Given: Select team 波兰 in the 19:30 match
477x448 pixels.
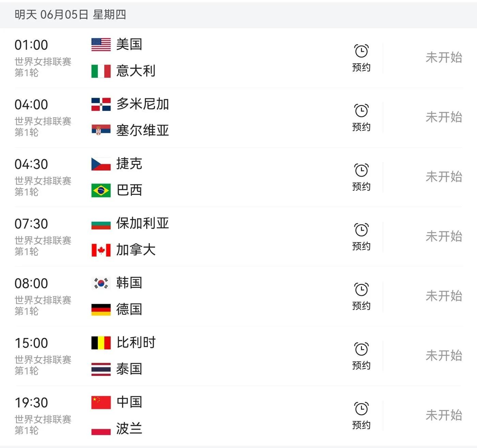Looking at the screenshot, I should pyautogui.click(x=129, y=429).
